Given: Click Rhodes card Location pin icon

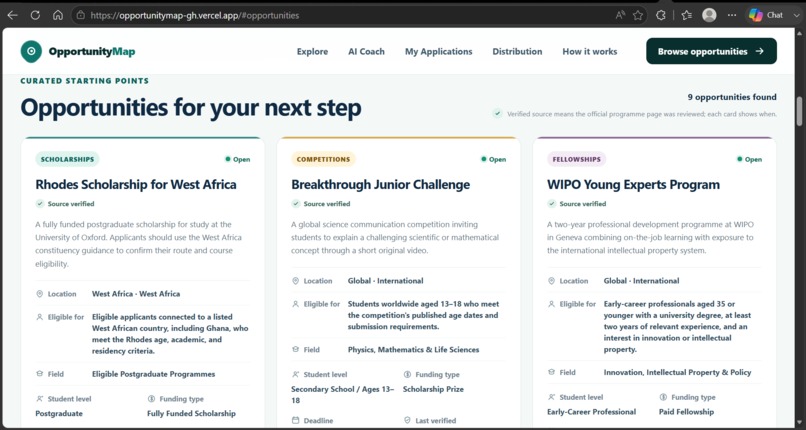Looking at the screenshot, I should click(40, 294).
